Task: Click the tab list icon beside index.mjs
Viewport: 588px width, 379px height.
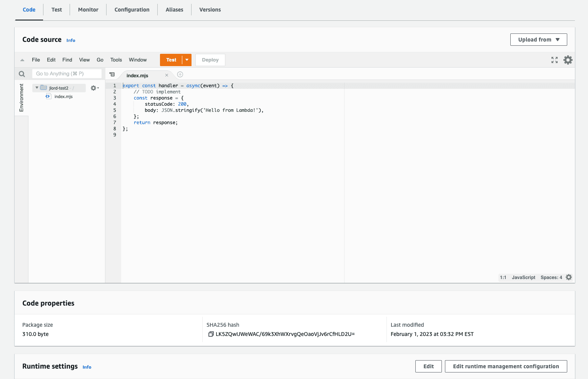Action: pos(112,75)
